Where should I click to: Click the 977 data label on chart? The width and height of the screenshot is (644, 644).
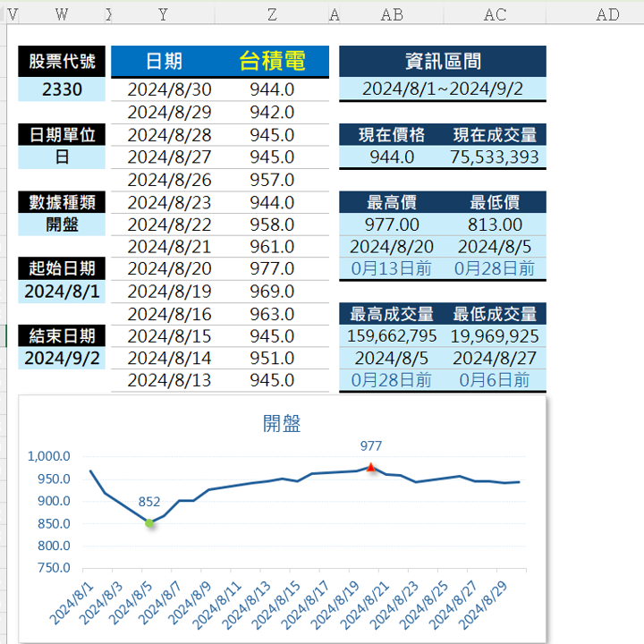371,446
